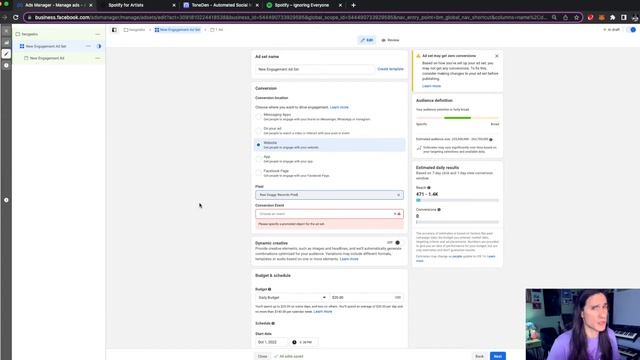The image size is (640, 360).
Task: Open the more options dots on New Engagement Ad
Action: coord(98,58)
